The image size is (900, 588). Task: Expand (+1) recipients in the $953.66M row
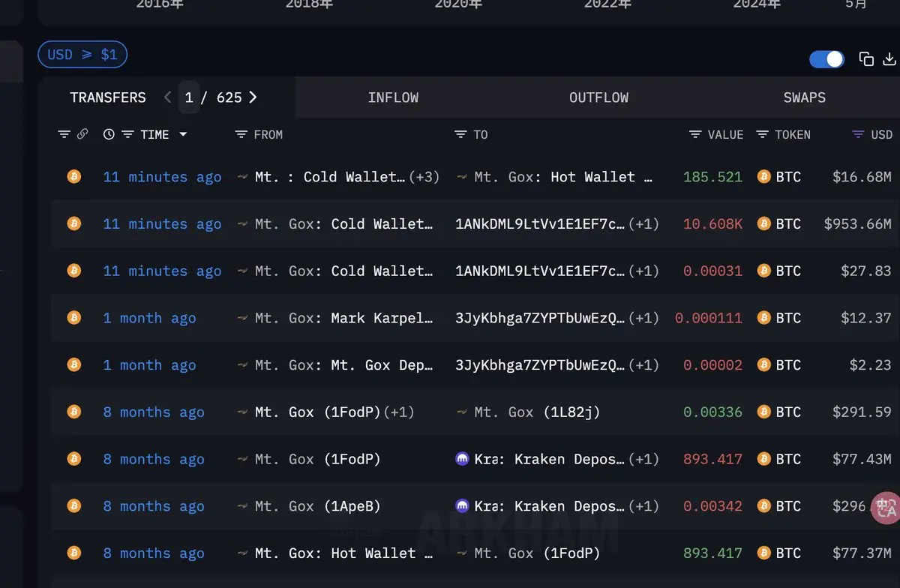point(643,223)
